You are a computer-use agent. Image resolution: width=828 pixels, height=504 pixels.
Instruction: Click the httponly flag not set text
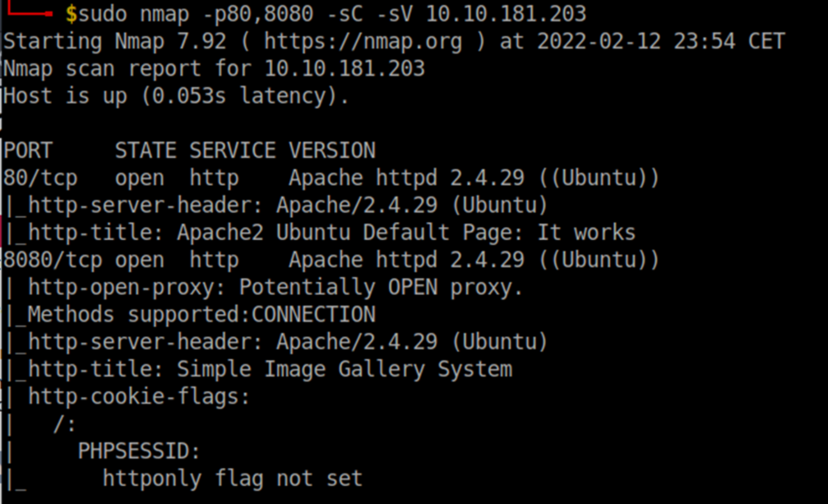tap(233, 479)
